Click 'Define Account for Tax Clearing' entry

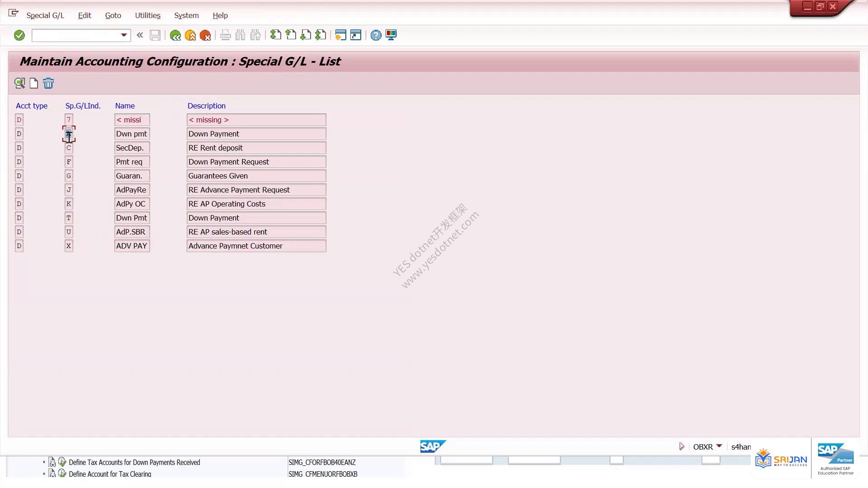click(110, 474)
